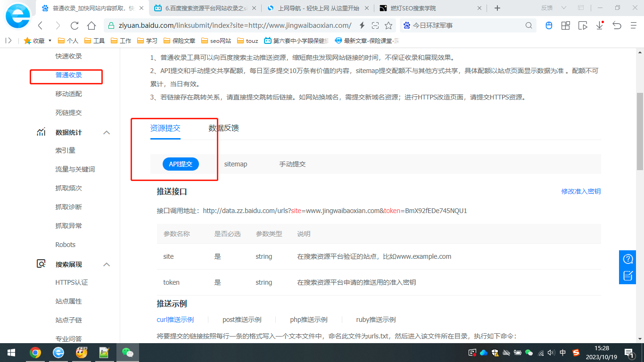Show the curl推送示例
This screenshot has width=644, height=362.
(x=175, y=320)
